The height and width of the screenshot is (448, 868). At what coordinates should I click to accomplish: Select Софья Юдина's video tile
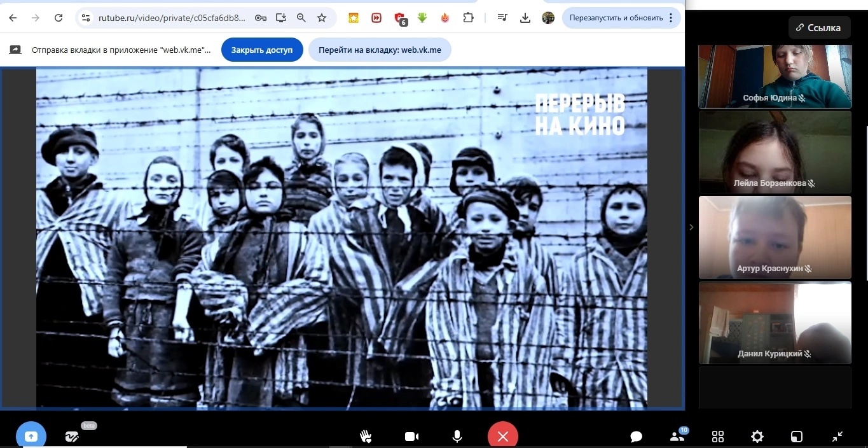[775, 76]
